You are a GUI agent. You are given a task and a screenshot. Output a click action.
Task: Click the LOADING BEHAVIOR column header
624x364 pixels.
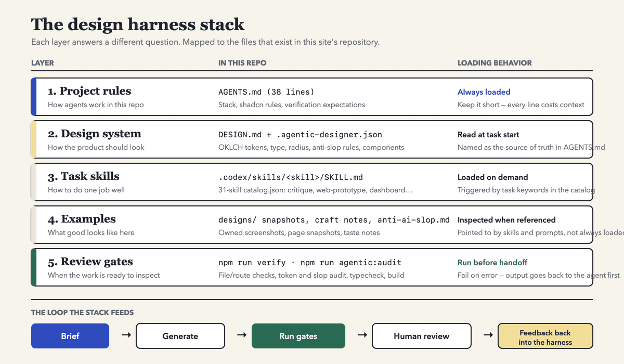coord(495,63)
